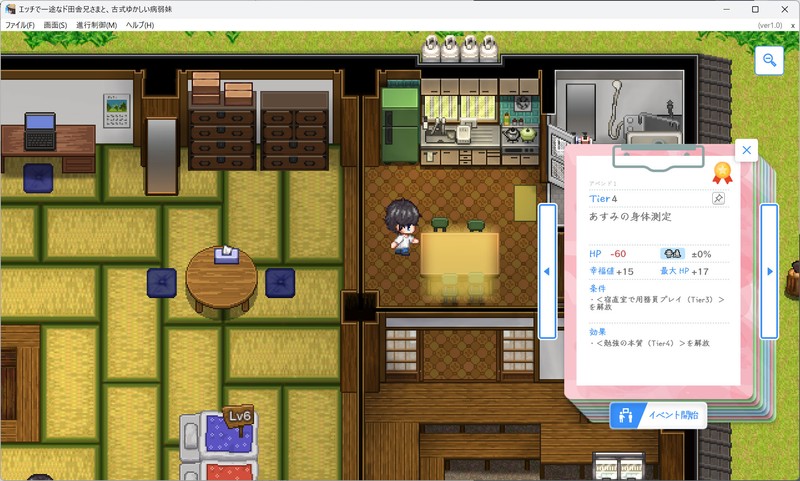Click the laptop on the desk
The height and width of the screenshot is (481, 800).
[40, 125]
